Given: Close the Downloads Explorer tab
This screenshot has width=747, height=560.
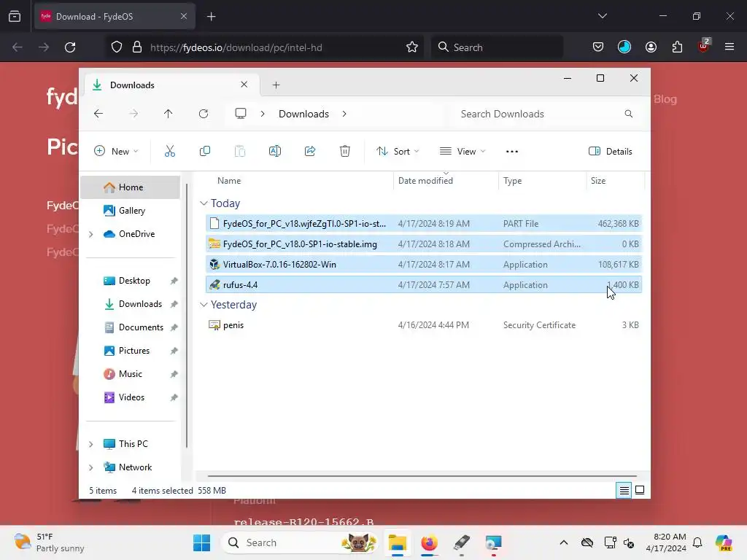Looking at the screenshot, I should (x=244, y=85).
